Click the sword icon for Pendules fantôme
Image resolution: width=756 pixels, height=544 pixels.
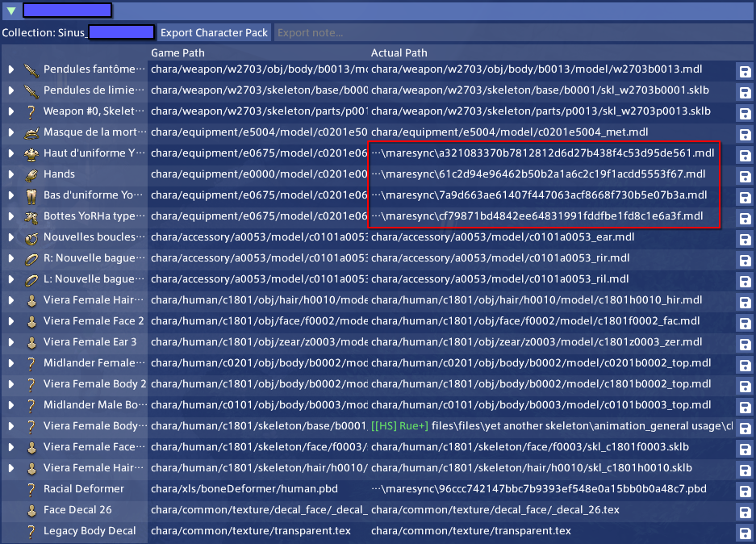(x=31, y=70)
